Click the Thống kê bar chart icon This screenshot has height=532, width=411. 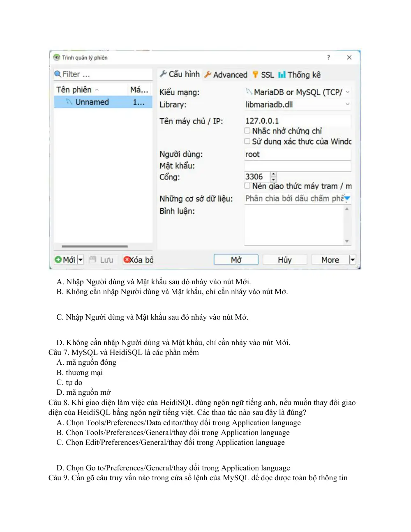pyautogui.click(x=282, y=74)
